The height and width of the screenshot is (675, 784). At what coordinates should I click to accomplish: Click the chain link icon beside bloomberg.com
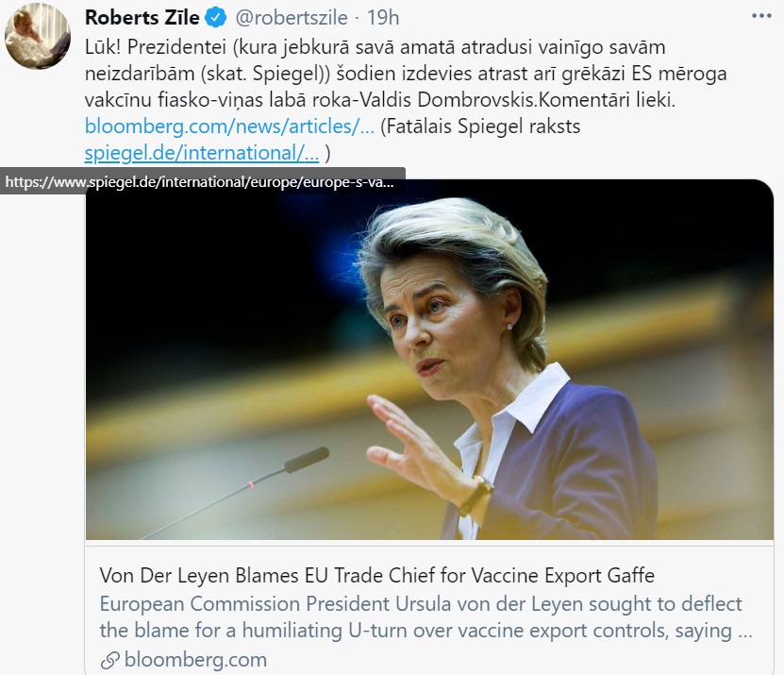[110, 660]
